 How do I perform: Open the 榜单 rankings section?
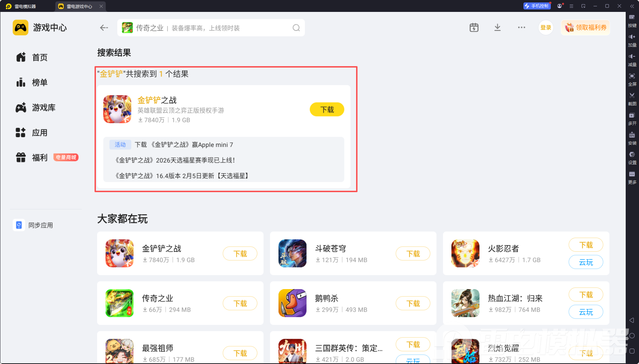click(32, 83)
